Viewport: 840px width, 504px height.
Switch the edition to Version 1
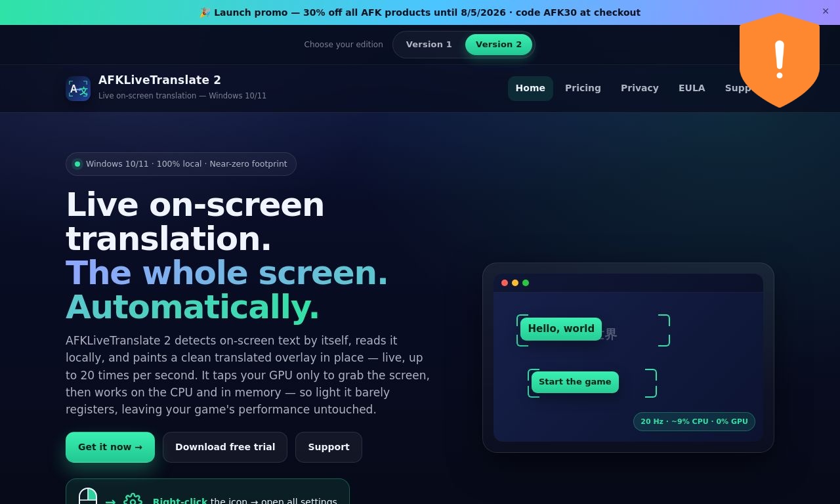tap(429, 45)
